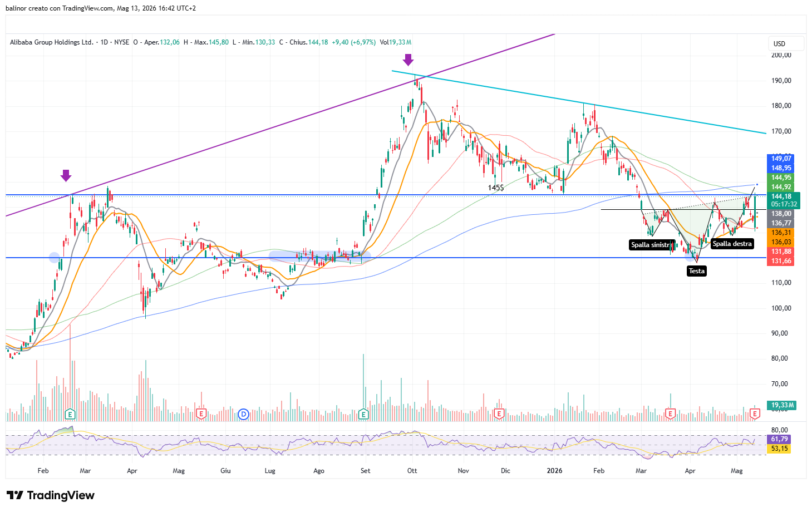Click the green earnings marker between Feb and Mar 2025
This screenshot has height=512, width=812.
click(70, 414)
